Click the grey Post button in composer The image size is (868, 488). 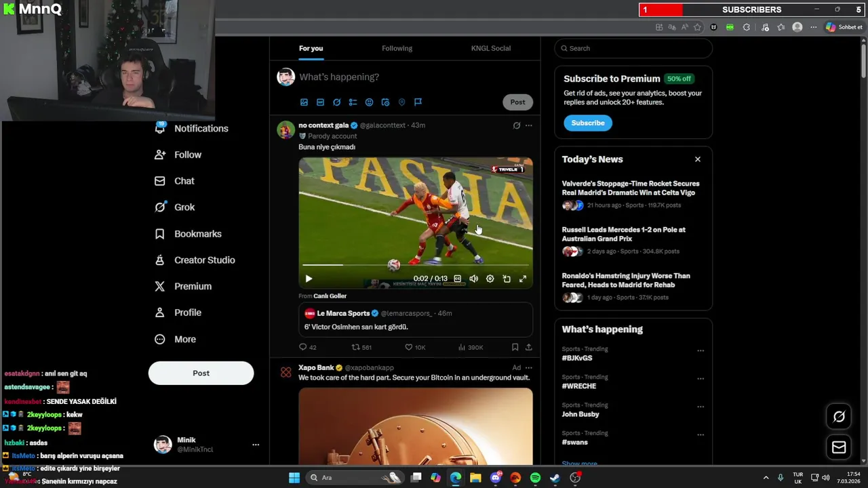(x=517, y=102)
